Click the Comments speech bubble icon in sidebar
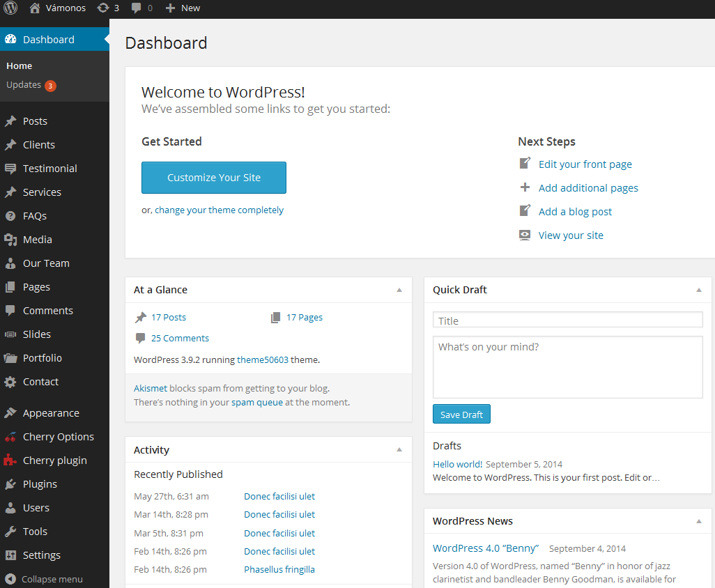Screen dimensions: 715x588 pyautogui.click(x=10, y=310)
